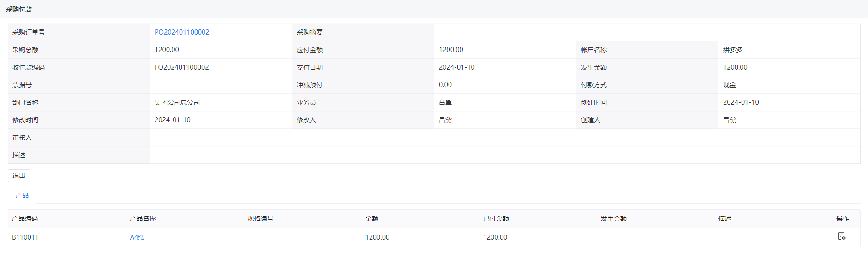Click receipt code value FO202401100002
868x253 pixels.
[x=182, y=67]
